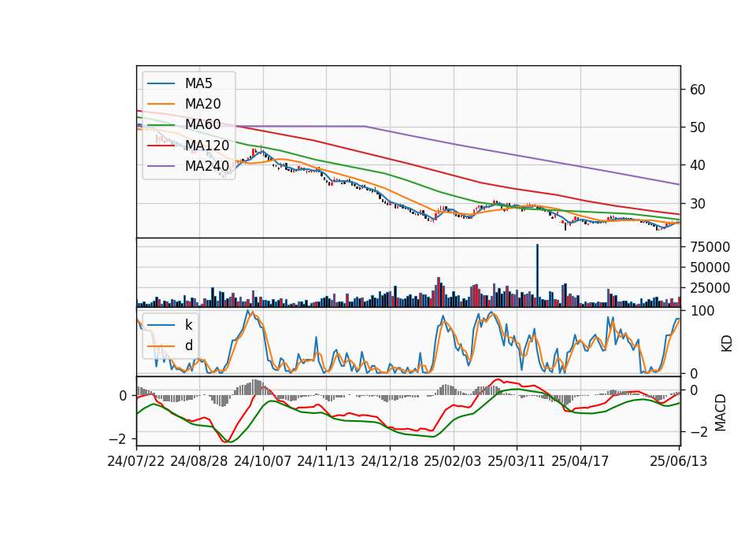Click the 24/07/22 date label
Image resolution: width=756 pixels, height=543 pixels.
click(x=136, y=461)
